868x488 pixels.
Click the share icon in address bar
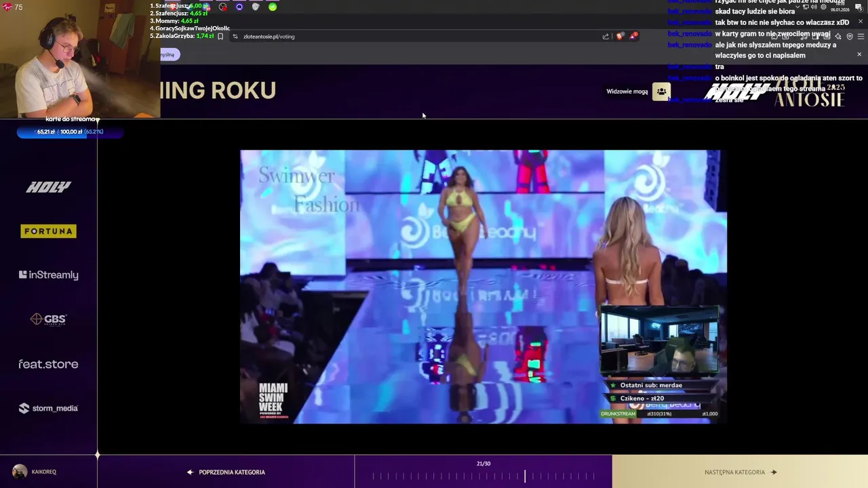click(x=606, y=37)
